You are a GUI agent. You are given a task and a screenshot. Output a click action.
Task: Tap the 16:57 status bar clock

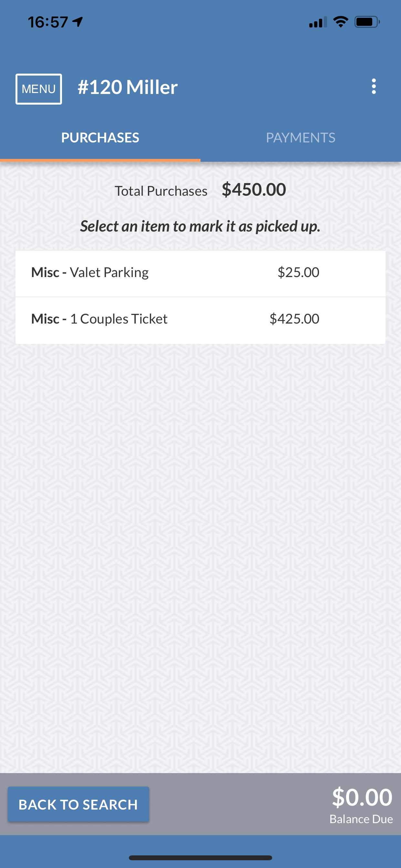pos(48,22)
